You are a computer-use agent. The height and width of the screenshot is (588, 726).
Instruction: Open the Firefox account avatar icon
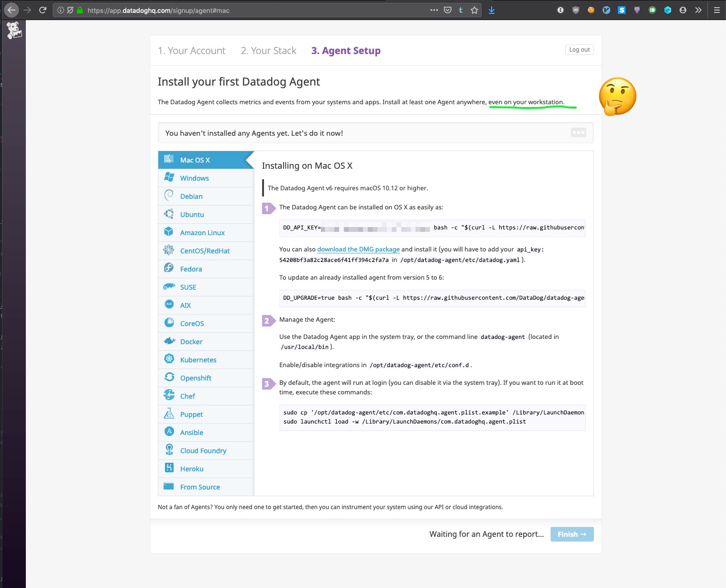pyautogui.click(x=683, y=10)
